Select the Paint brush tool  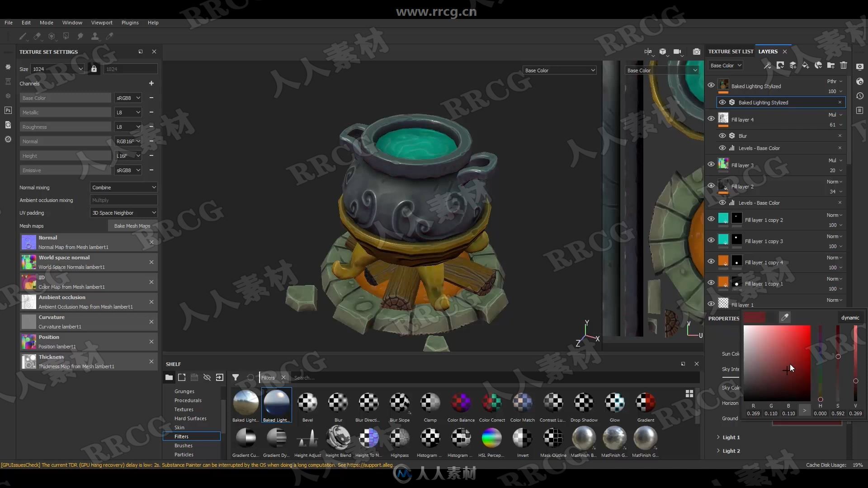coord(23,37)
